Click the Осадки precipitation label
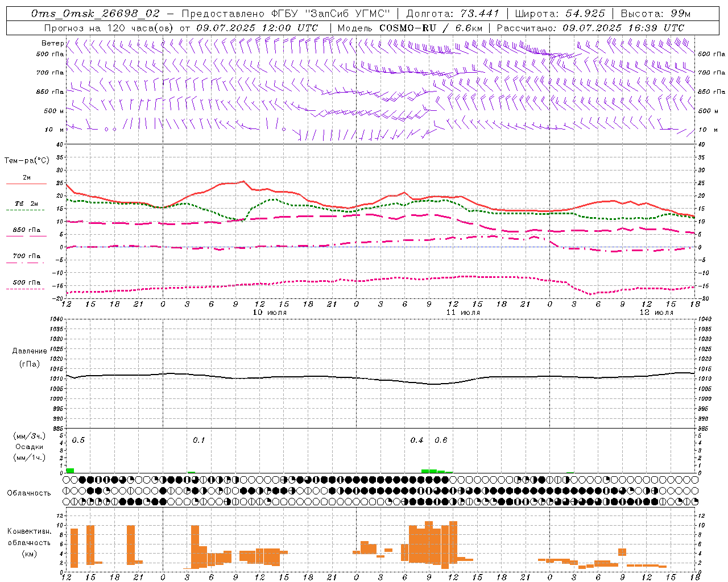The height and width of the screenshot is (582, 728). [30, 447]
